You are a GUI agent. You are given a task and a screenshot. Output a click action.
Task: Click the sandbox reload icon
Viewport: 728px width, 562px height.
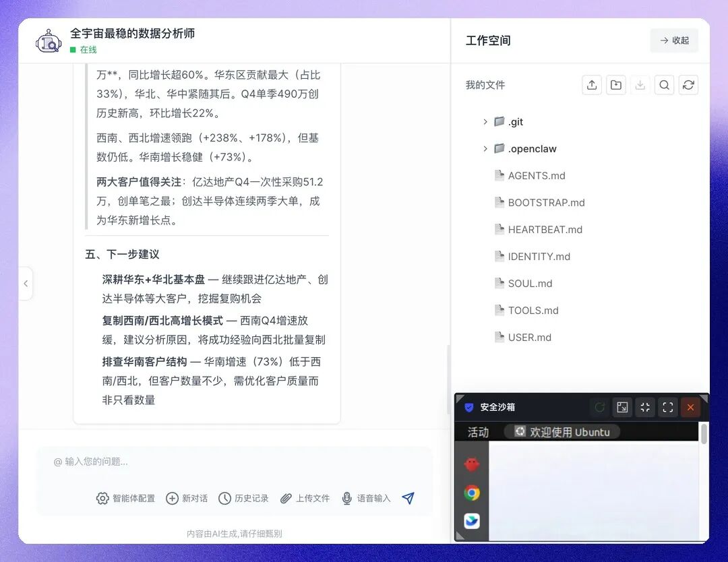pos(599,407)
